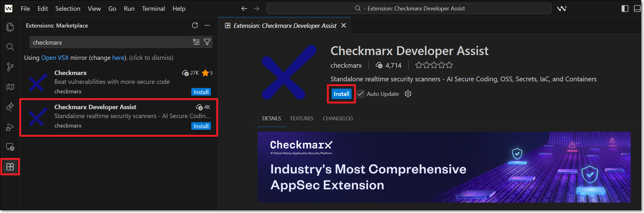The height and width of the screenshot is (213, 644).
Task: Click the Open VSX mirror link
Action: pyautogui.click(x=55, y=58)
